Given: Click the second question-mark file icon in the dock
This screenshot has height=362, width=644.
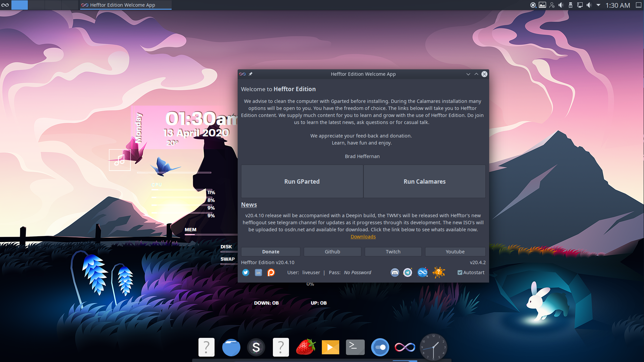Looking at the screenshot, I should coord(281,347).
